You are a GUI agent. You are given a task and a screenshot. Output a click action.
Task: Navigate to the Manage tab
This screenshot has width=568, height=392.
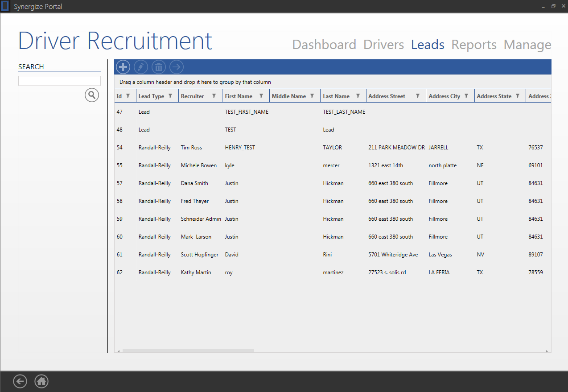coord(527,45)
